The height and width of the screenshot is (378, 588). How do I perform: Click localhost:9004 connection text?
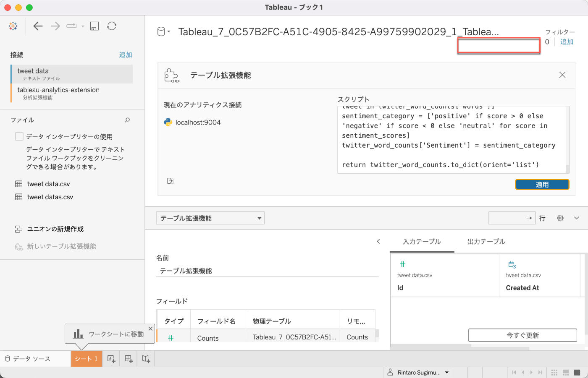[x=198, y=123]
